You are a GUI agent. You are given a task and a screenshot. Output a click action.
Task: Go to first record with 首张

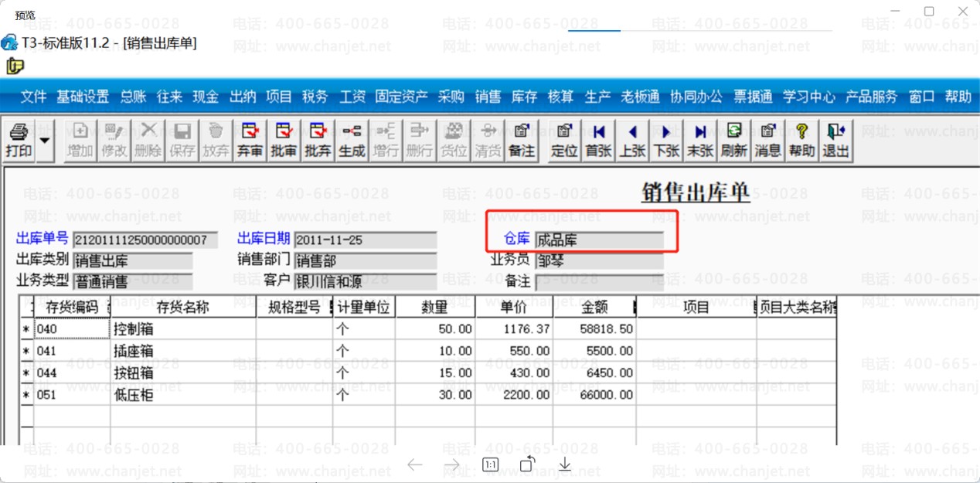598,141
